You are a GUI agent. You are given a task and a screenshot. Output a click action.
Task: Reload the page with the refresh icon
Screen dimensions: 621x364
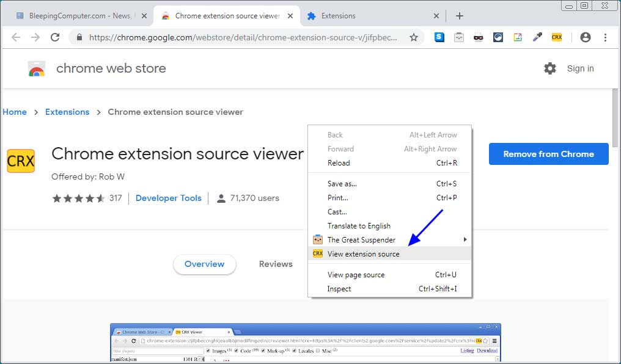pyautogui.click(x=55, y=37)
